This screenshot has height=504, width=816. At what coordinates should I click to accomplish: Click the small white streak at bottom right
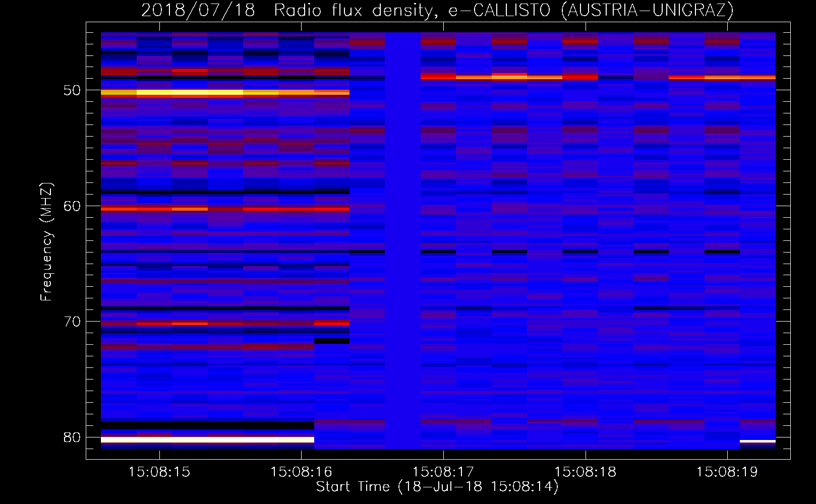757,441
